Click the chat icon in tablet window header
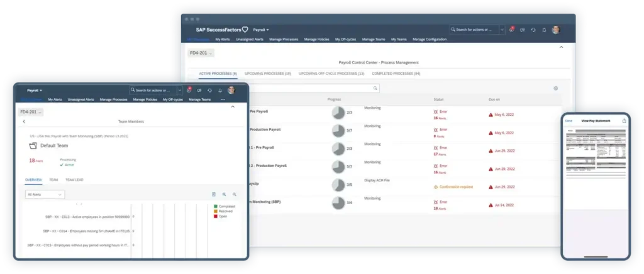The height and width of the screenshot is (274, 644). click(x=199, y=91)
